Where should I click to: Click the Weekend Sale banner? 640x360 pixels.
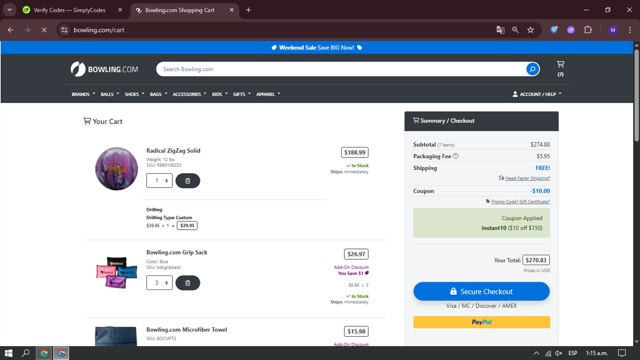(x=317, y=48)
